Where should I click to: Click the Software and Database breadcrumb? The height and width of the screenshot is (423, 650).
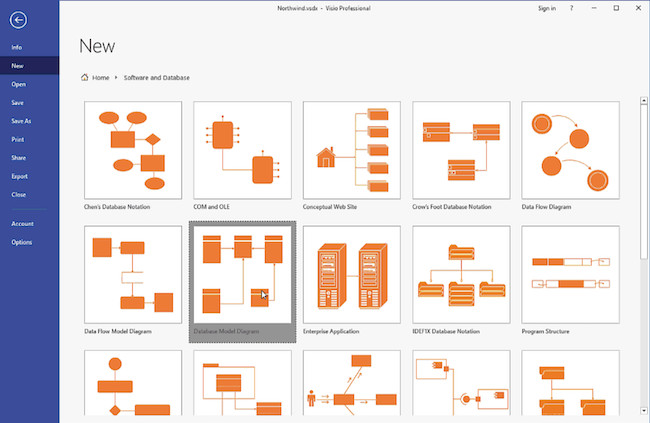click(x=157, y=78)
